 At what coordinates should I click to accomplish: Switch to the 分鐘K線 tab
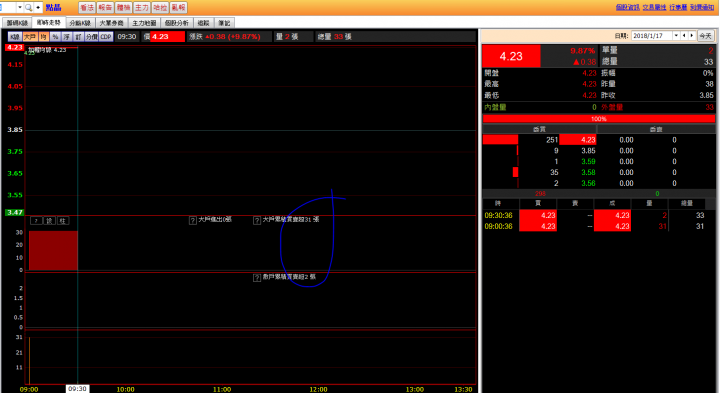[80, 22]
